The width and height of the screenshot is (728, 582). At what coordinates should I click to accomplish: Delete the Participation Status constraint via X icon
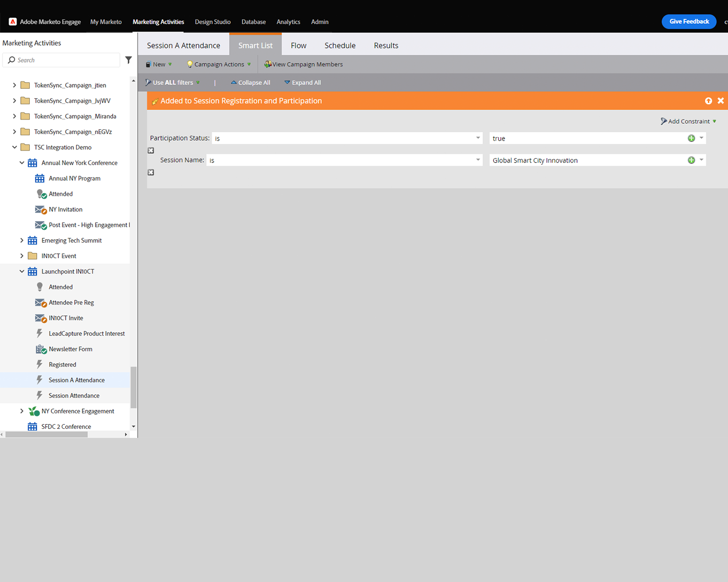(151, 151)
